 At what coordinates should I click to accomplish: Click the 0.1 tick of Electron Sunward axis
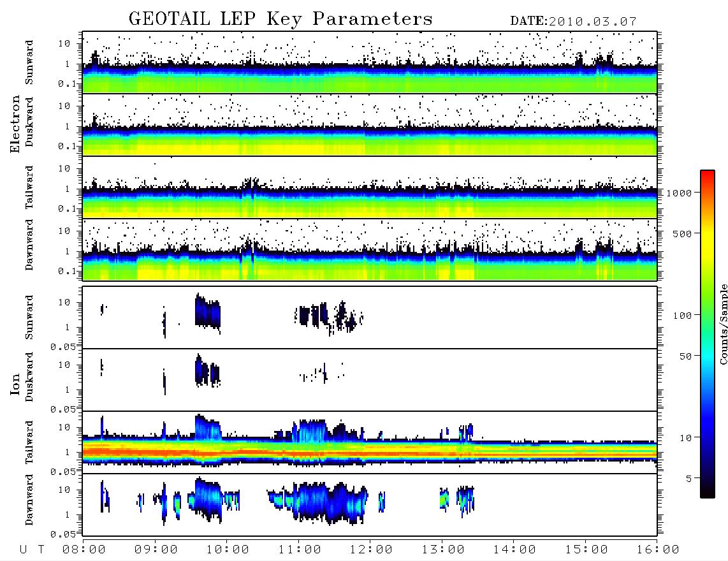pos(67,84)
